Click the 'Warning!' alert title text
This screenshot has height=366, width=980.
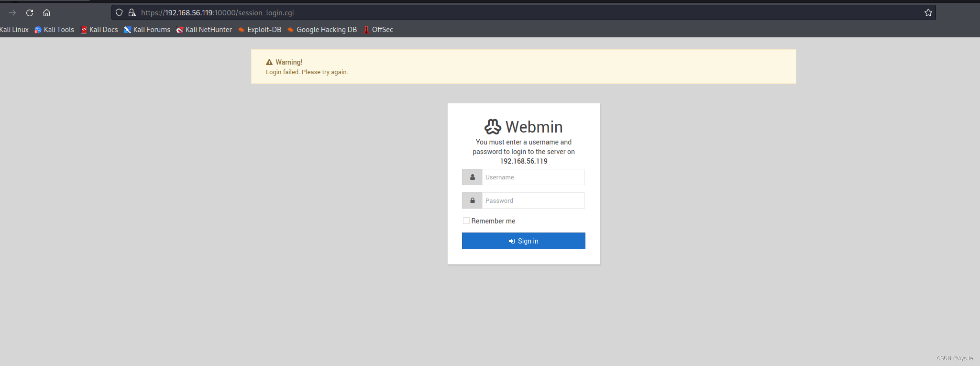[x=289, y=62]
